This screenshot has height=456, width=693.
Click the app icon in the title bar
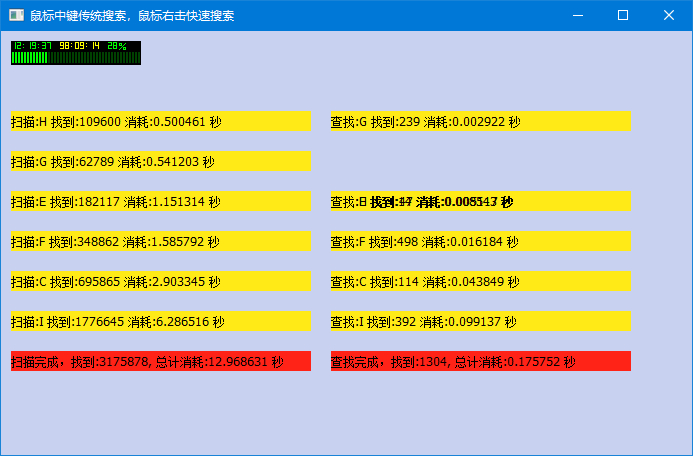(16, 15)
